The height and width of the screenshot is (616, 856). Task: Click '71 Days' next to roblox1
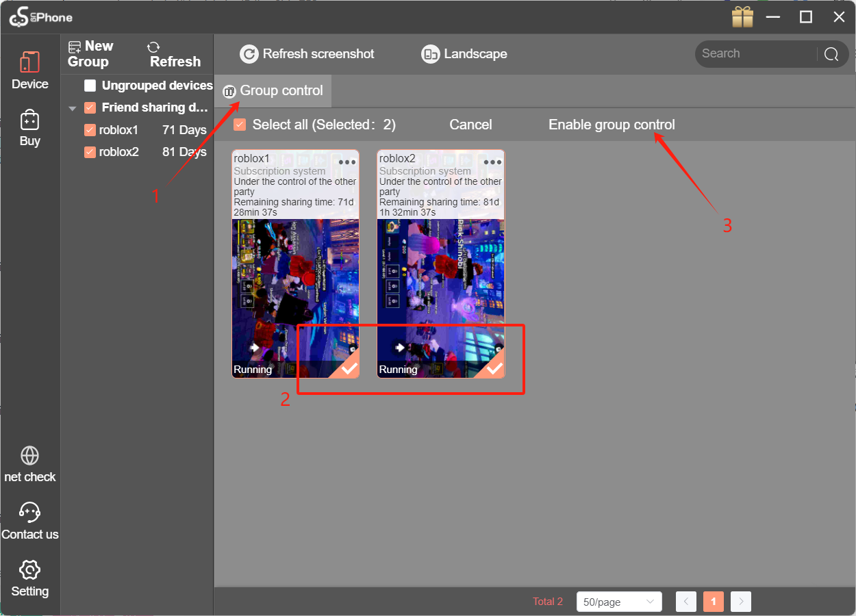coord(184,130)
